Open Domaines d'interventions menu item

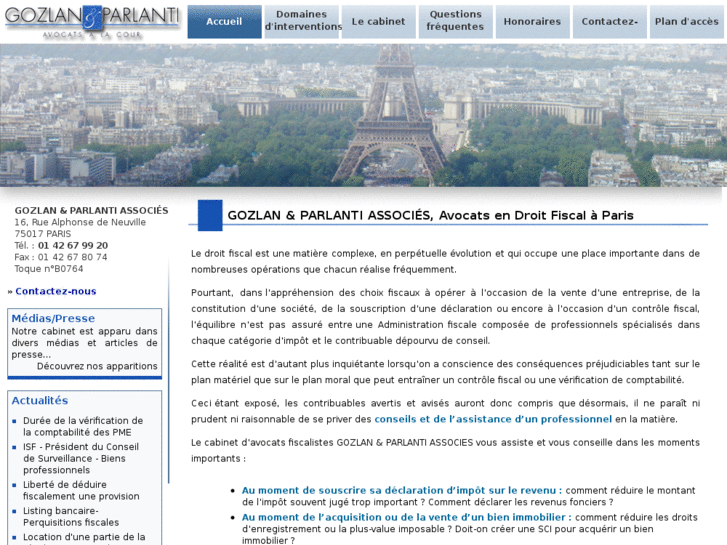point(302,21)
